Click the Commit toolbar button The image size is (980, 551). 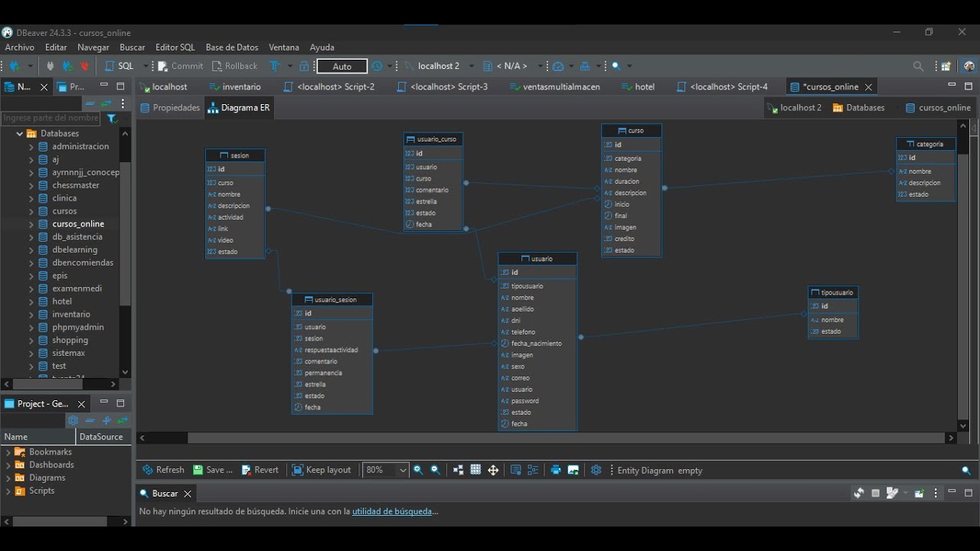pyautogui.click(x=181, y=66)
